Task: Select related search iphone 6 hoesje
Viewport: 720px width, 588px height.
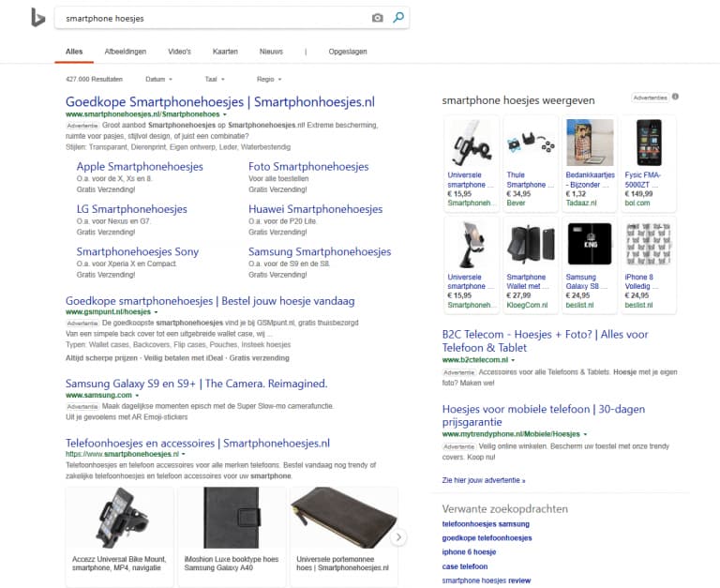Action: click(x=469, y=552)
